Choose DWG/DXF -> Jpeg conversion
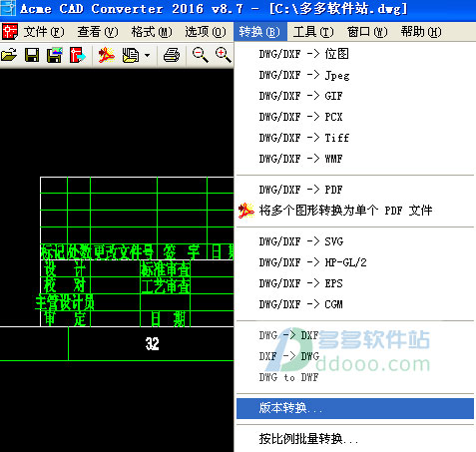This screenshot has height=452, width=476. [x=355, y=75]
